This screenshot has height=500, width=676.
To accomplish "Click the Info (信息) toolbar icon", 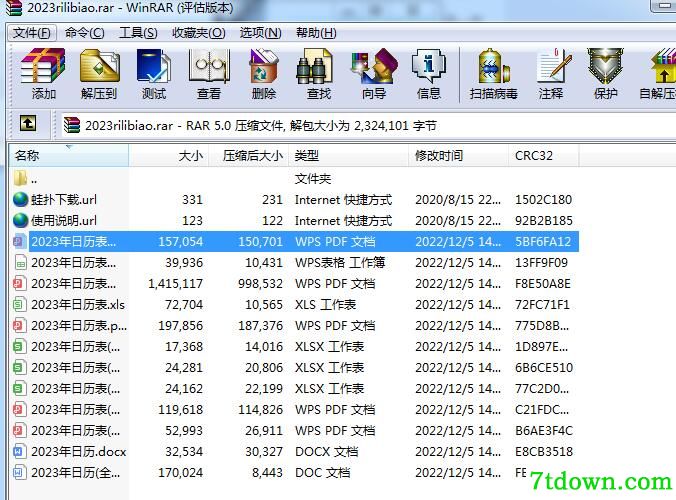I will tap(429, 66).
